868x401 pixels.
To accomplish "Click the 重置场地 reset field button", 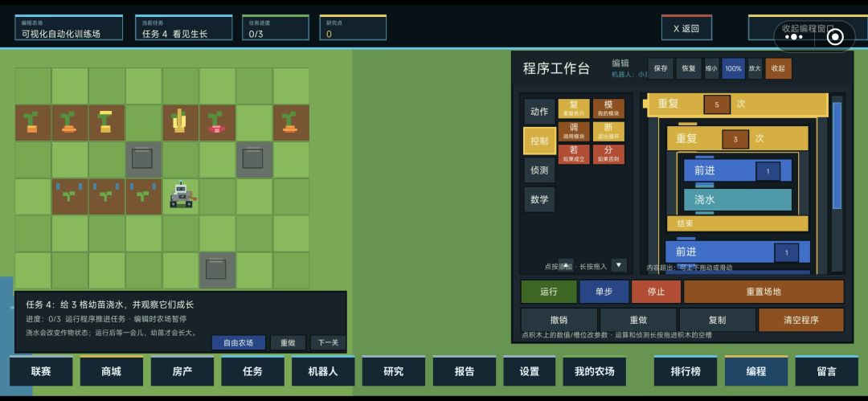I will [764, 292].
